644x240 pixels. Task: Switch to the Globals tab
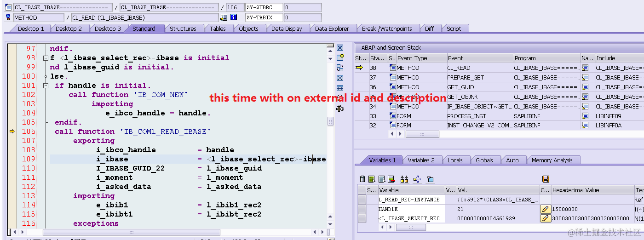[484, 160]
